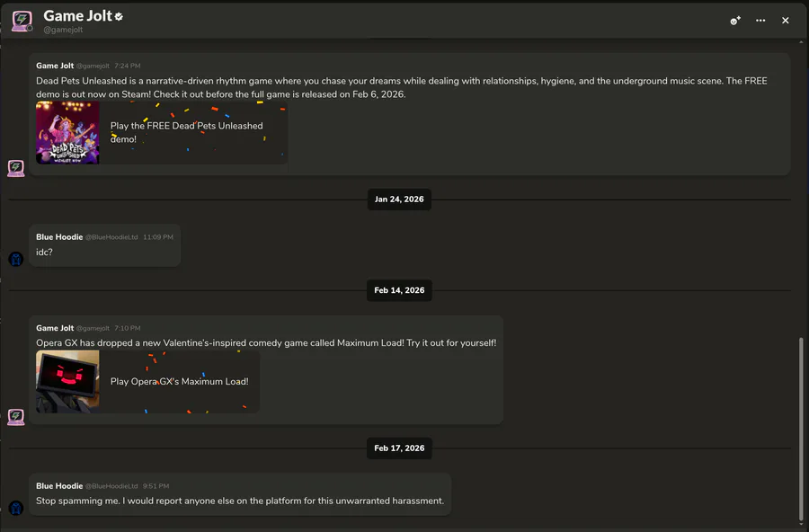Click the 9:51 PM message timestamp

pos(156,485)
